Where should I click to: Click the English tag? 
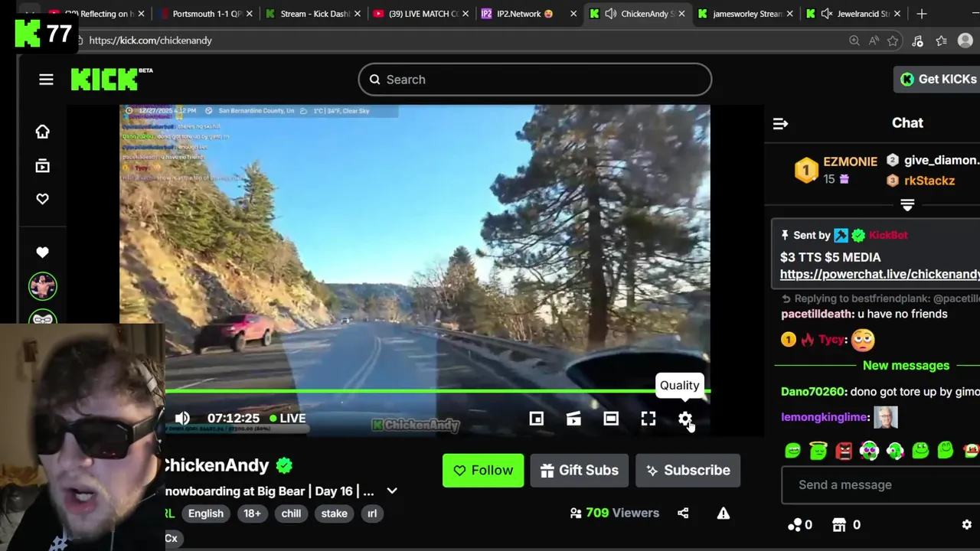pyautogui.click(x=206, y=514)
